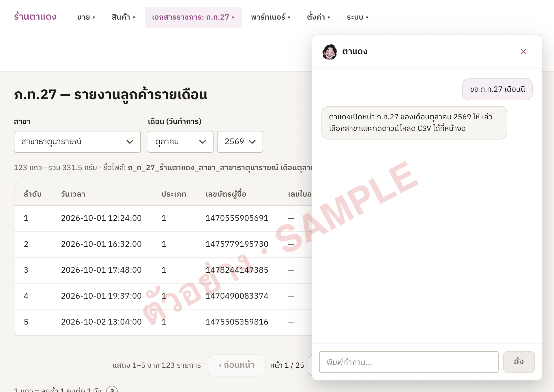
Task: Click the วันเวลา column header
Action: click(x=73, y=194)
